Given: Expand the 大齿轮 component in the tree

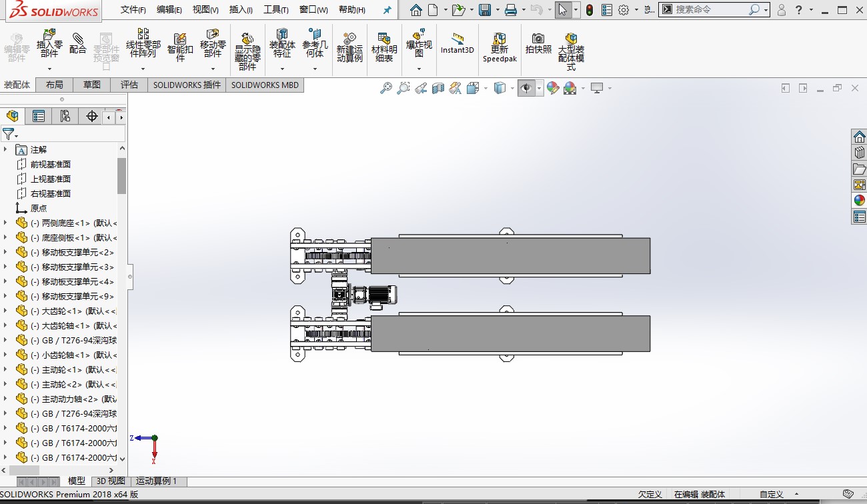Looking at the screenshot, I should 7,311.
